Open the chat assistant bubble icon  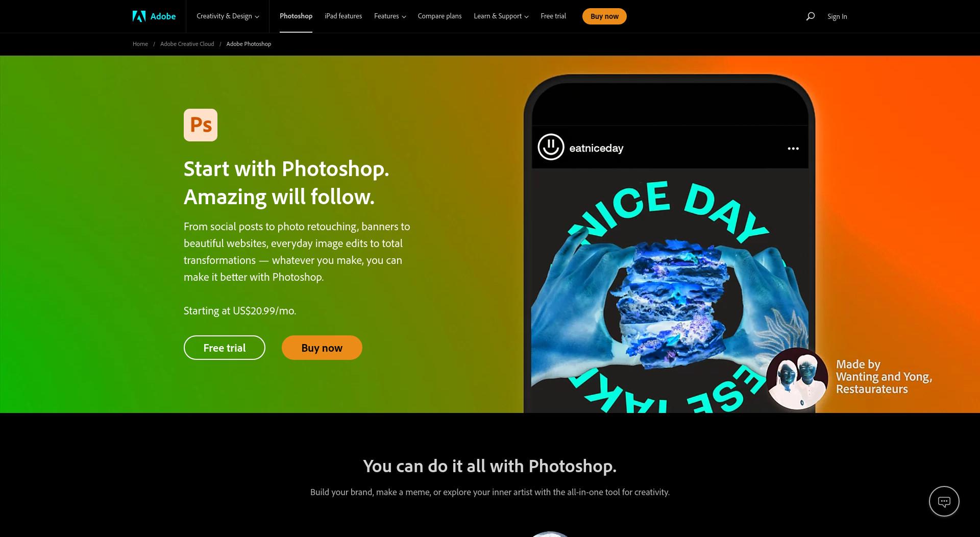pos(944,501)
